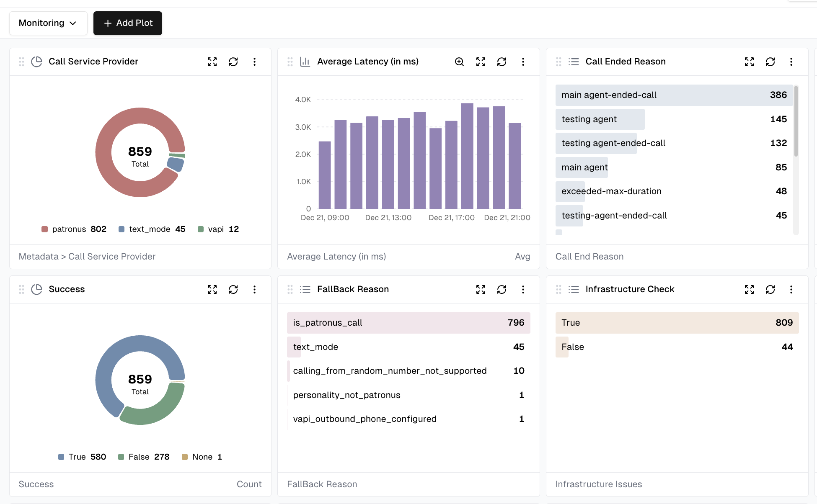817x504 pixels.
Task: Expand Call Service Provider plot to fullscreen
Action: tap(212, 62)
